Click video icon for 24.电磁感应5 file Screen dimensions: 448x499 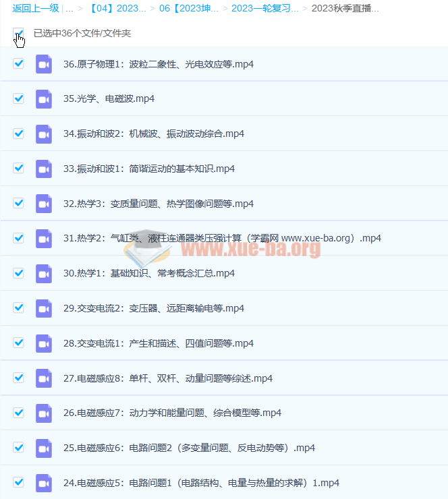point(44,483)
